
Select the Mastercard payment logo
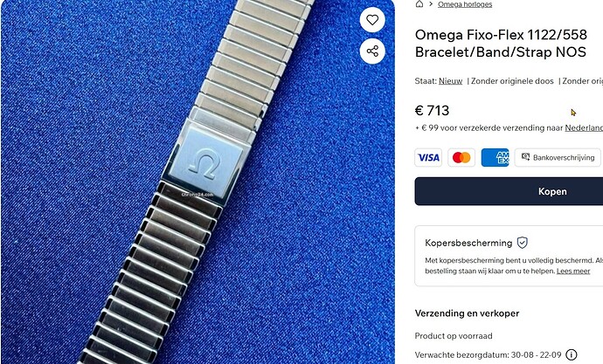(x=461, y=157)
